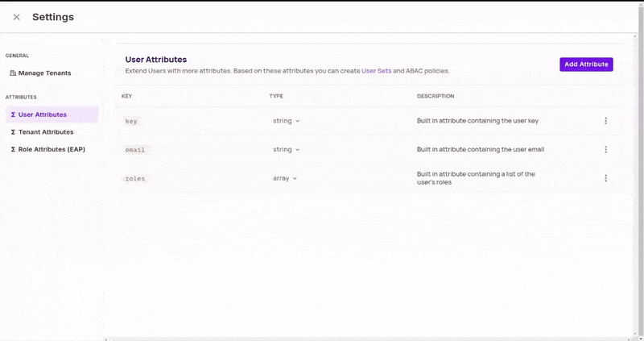644x341 pixels.
Task: Open the array type dropdown for roles
Action: (285, 178)
